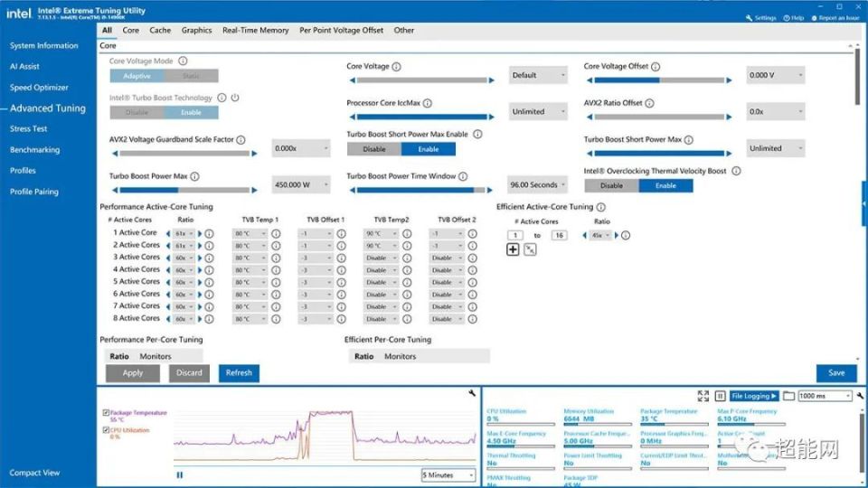Open Help in the title bar
868x488 pixels.
pyautogui.click(x=793, y=18)
